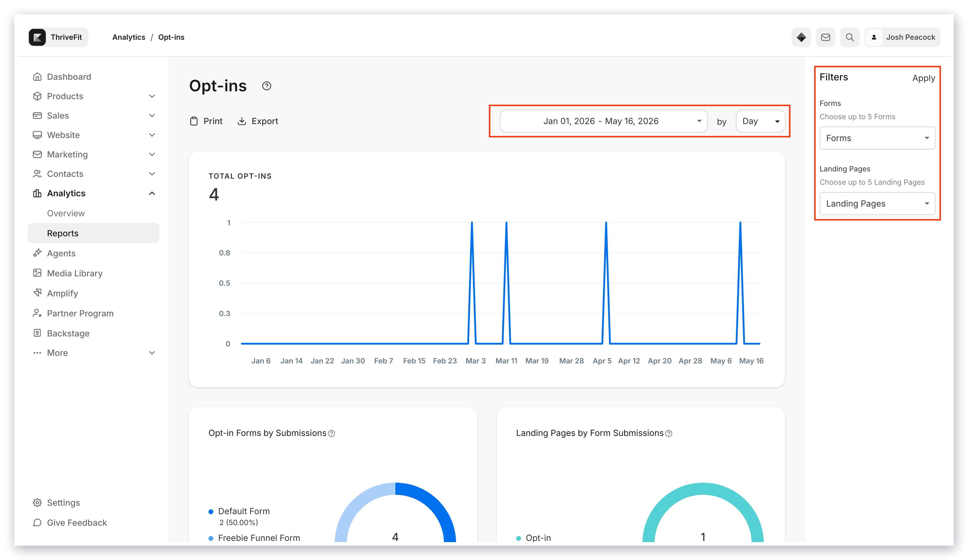Select Overview under Analytics

pos(66,213)
